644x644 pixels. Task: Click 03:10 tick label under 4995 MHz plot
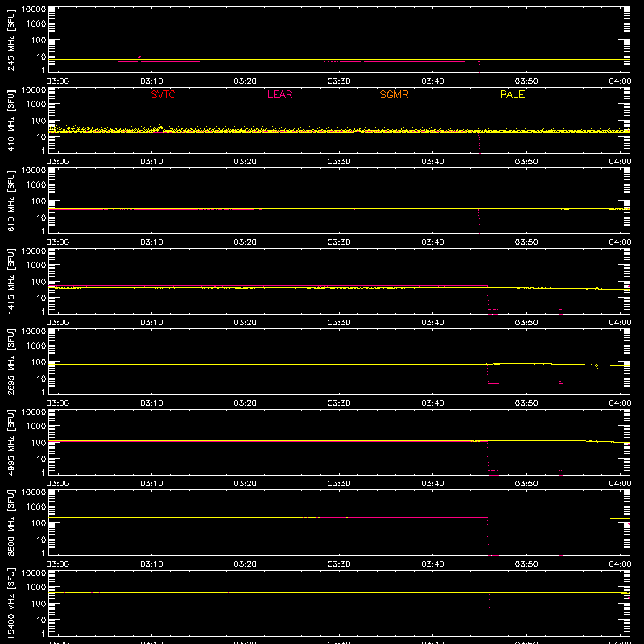click(x=151, y=484)
